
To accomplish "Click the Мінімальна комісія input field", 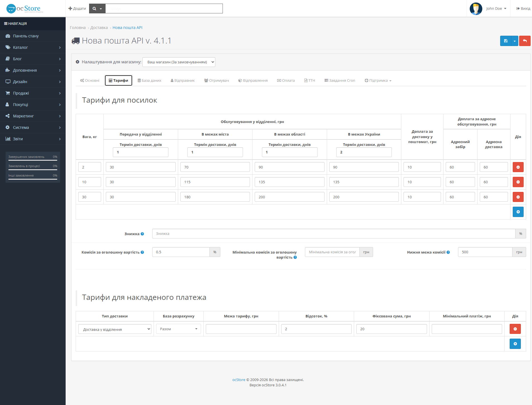I will coord(332,252).
